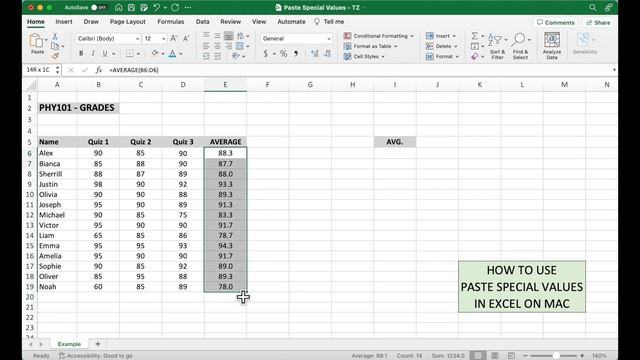Open the Review tab
640x360 pixels.
231,22
